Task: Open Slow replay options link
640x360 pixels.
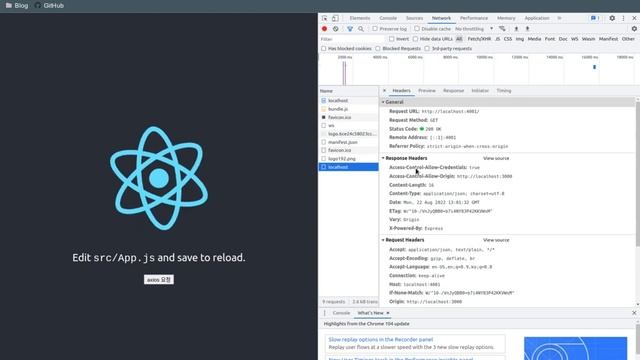Action: tap(381, 340)
